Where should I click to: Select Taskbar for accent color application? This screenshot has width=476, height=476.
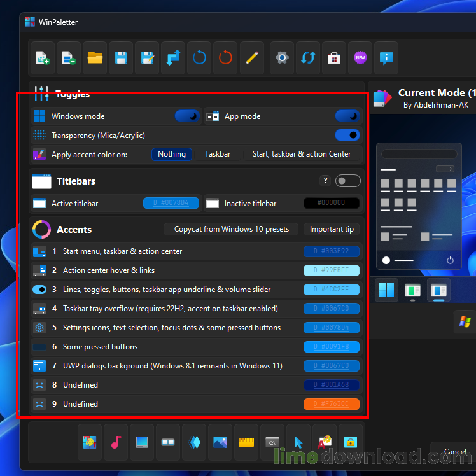218,154
